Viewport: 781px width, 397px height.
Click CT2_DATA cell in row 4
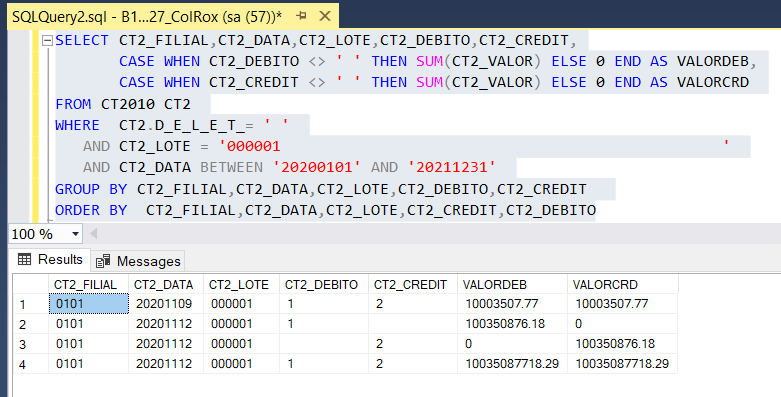[166, 364]
